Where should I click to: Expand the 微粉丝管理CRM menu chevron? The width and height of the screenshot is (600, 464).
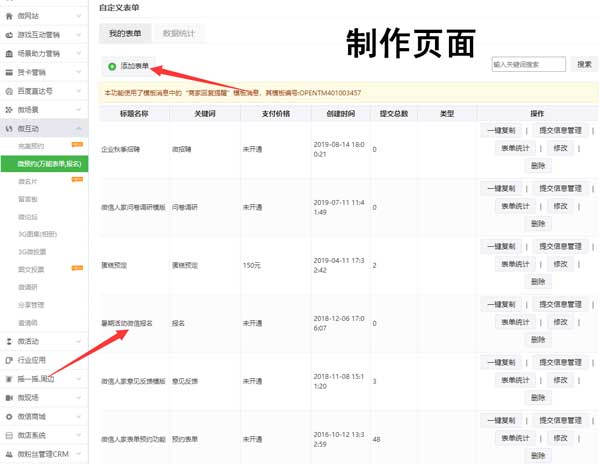point(78,454)
